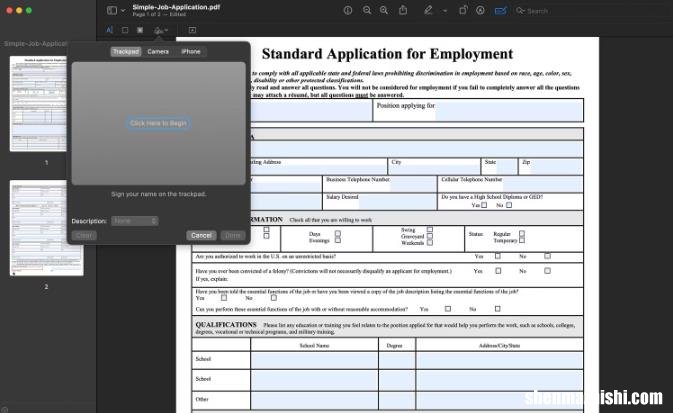Click the Clear button

[x=84, y=235]
